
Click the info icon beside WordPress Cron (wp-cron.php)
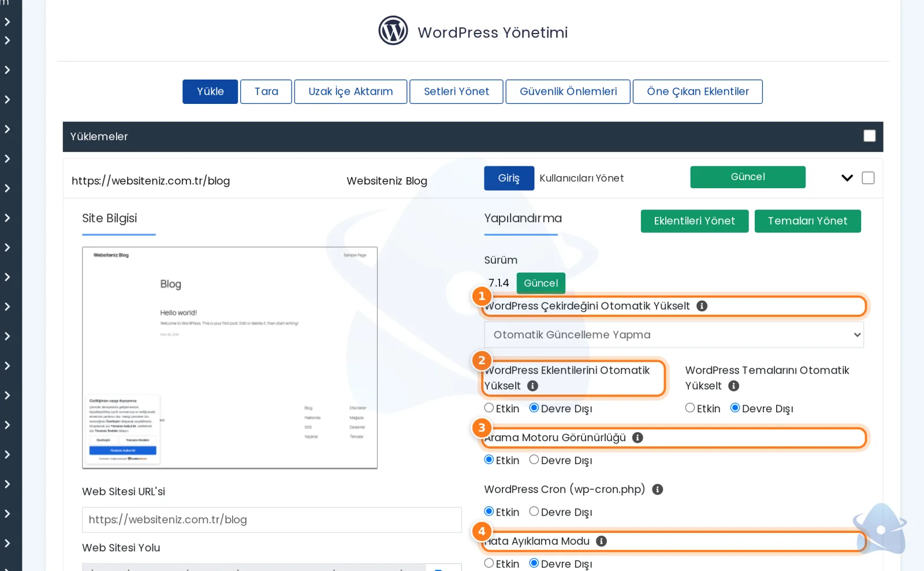657,490
